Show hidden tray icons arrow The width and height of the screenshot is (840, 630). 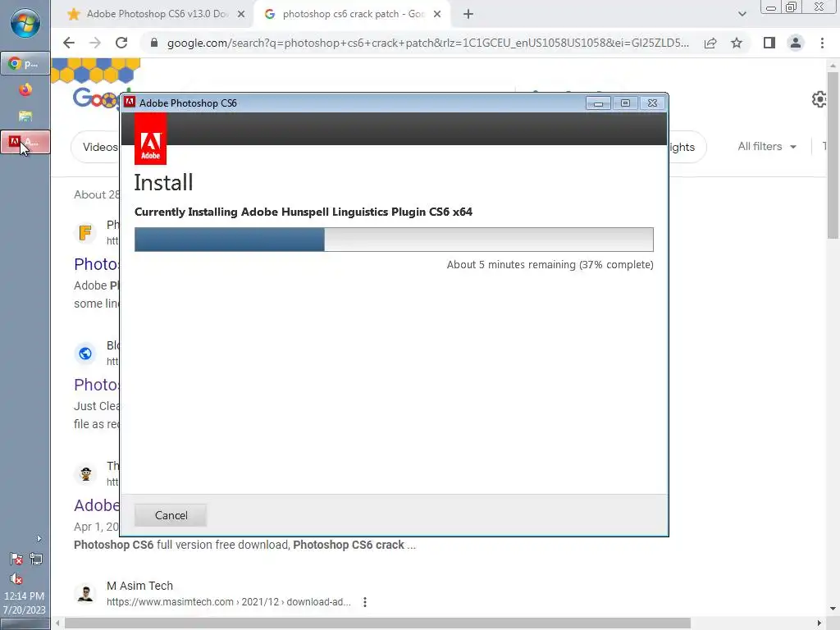[x=39, y=538]
